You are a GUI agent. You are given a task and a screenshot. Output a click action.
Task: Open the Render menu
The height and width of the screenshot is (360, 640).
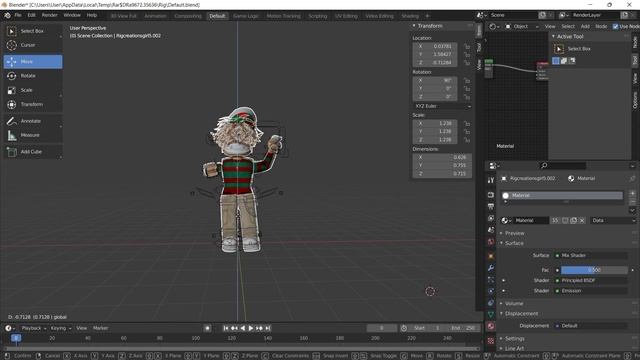pyautogui.click(x=50, y=16)
